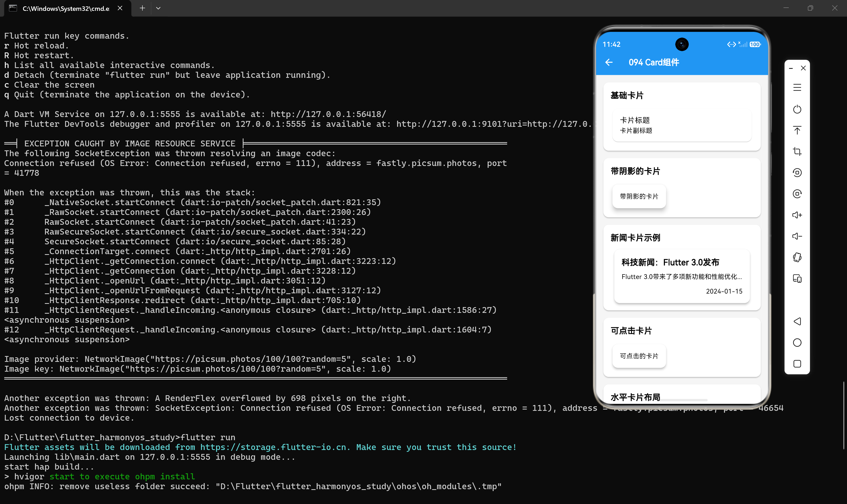Tap the 带阴影的卡片 elevated card
847x504 pixels.
639,196
